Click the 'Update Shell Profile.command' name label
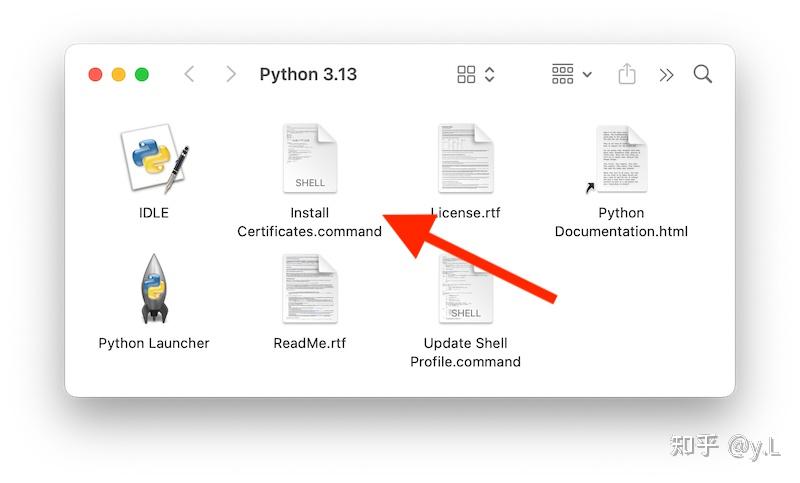 pos(465,352)
